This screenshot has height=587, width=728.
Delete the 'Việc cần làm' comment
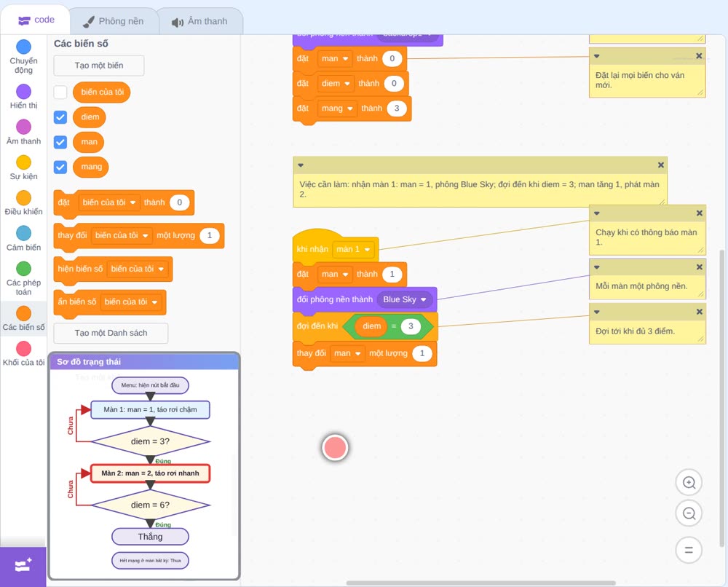pyautogui.click(x=661, y=165)
